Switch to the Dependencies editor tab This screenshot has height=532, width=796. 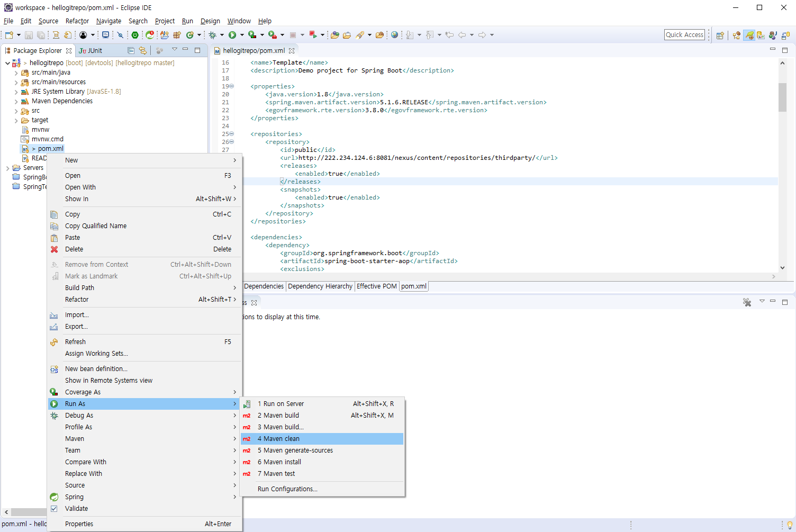pos(264,286)
